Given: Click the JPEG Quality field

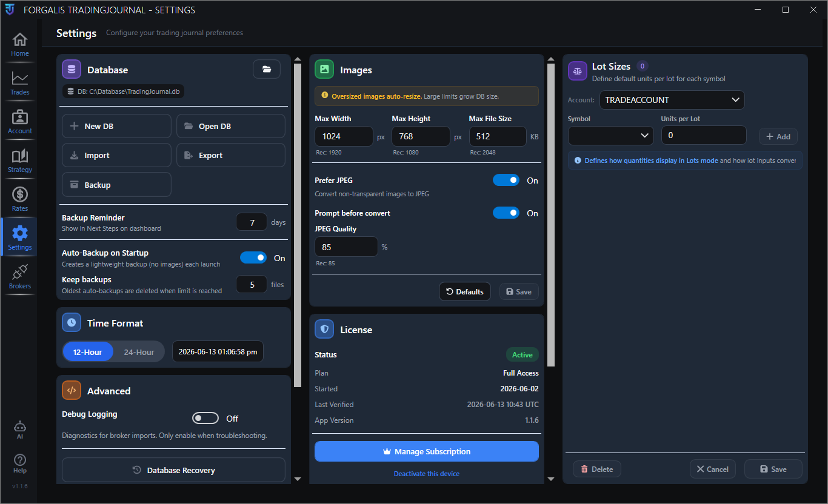Looking at the screenshot, I should coord(346,247).
